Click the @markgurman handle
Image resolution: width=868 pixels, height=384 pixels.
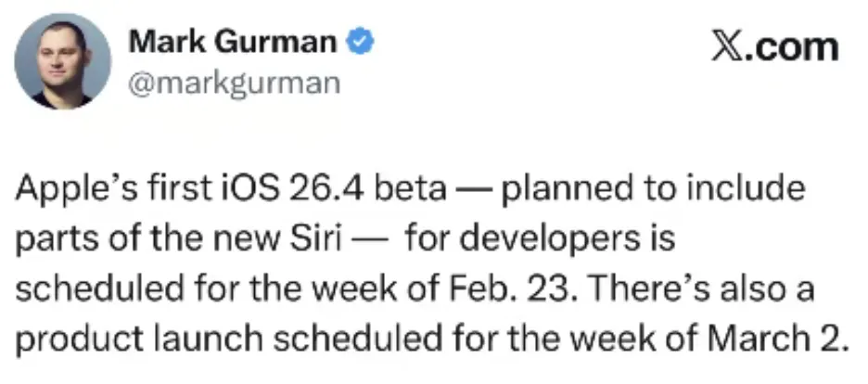pyautogui.click(x=235, y=84)
